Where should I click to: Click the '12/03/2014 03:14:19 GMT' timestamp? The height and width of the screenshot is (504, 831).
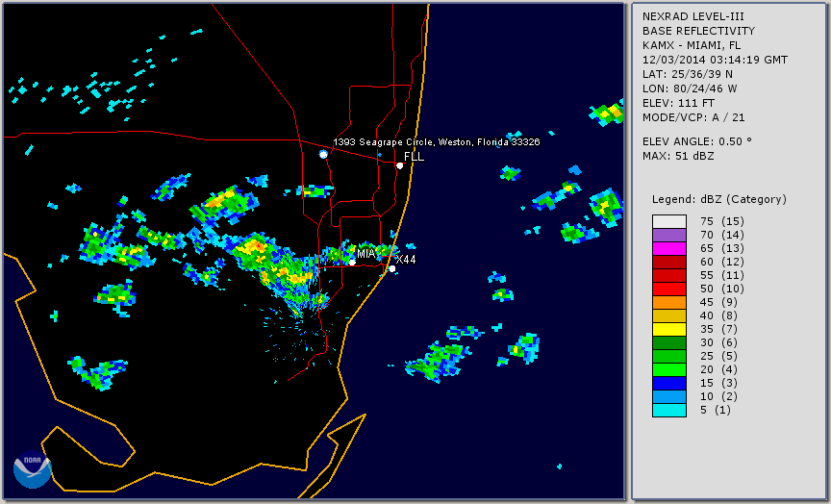point(715,60)
